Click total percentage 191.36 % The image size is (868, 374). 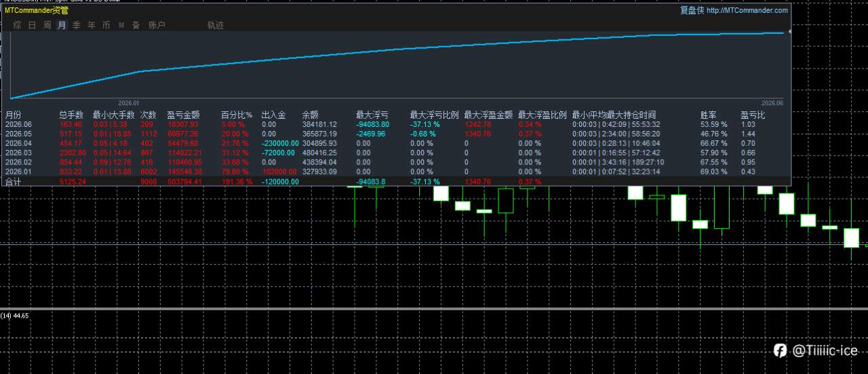237,182
